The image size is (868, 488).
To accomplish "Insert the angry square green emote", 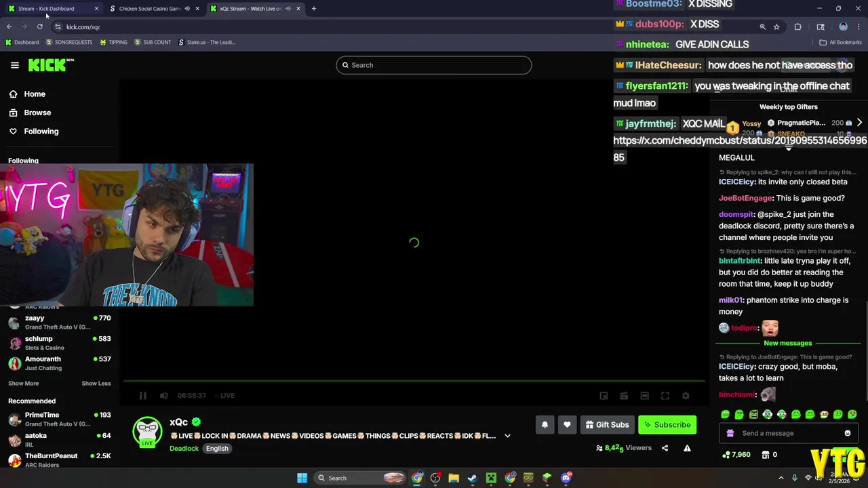I will tap(753, 415).
